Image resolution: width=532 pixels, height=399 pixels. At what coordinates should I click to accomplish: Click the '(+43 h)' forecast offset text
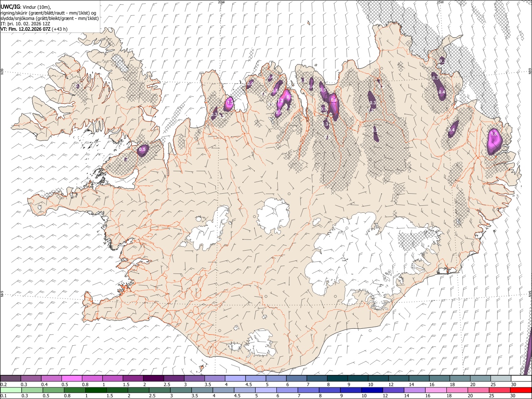(x=60, y=29)
